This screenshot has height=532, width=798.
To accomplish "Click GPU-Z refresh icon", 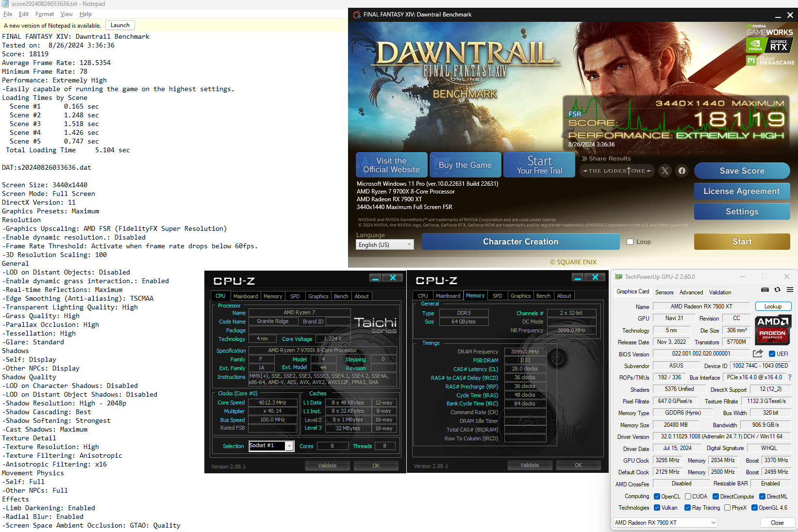I will tap(778, 290).
